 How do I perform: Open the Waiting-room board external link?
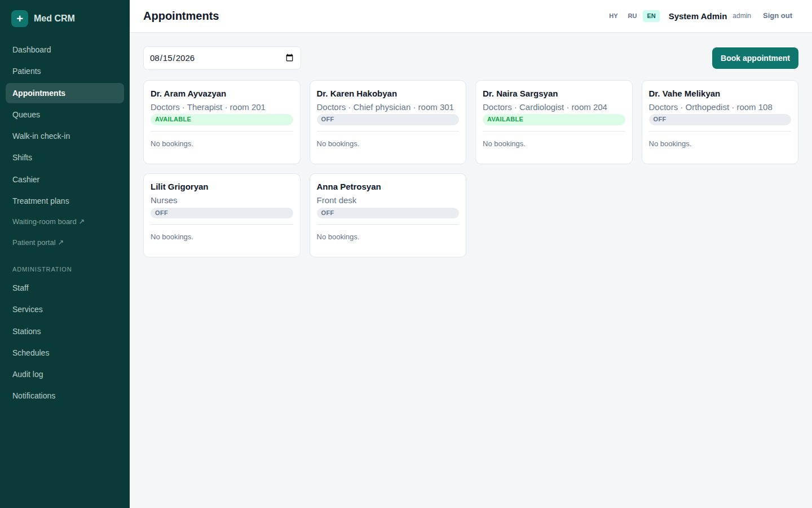coord(65,222)
